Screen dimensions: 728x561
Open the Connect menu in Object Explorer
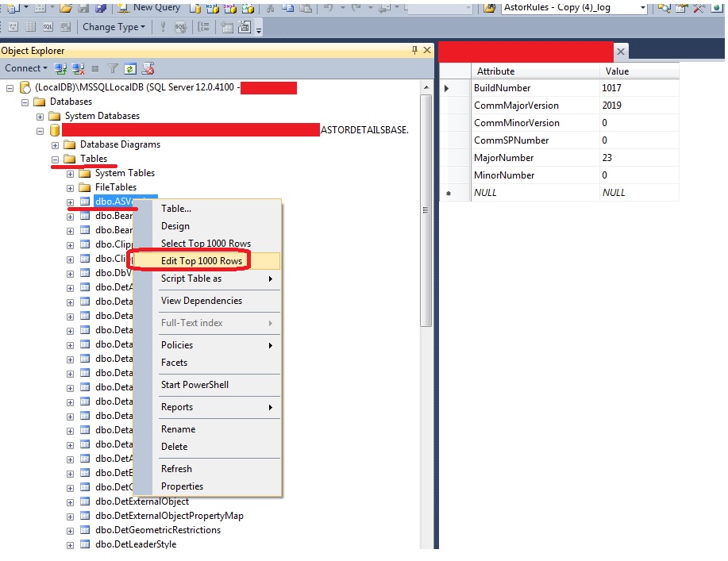point(25,68)
